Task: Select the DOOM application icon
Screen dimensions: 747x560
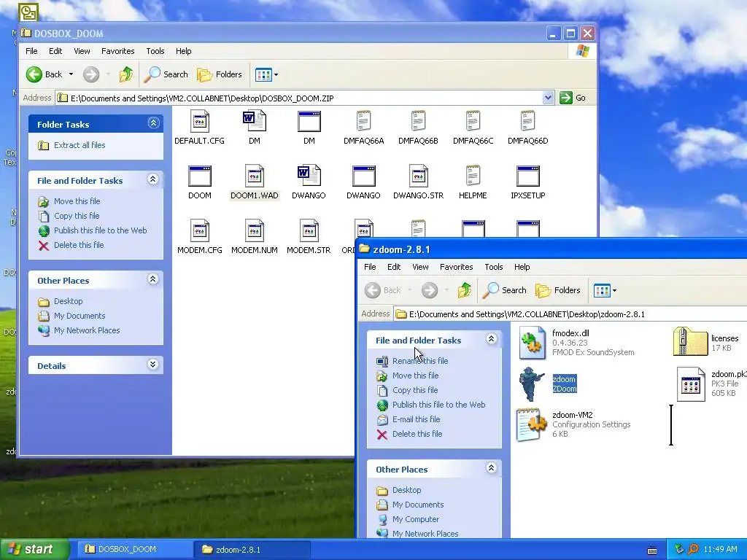Action: click(200, 176)
